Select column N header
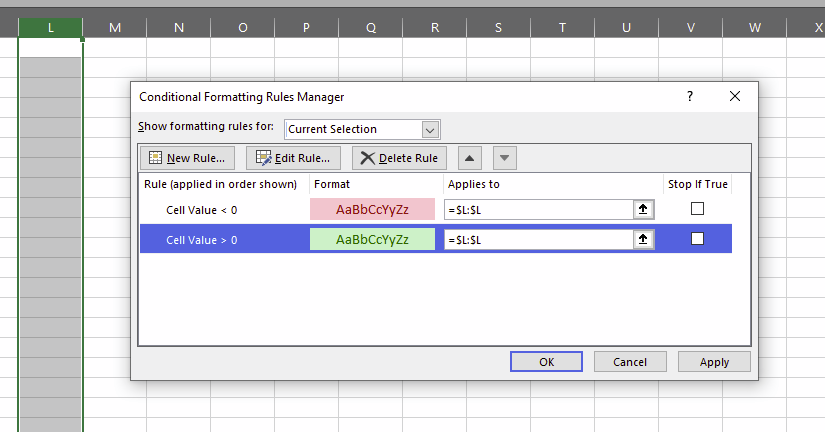 (x=179, y=28)
